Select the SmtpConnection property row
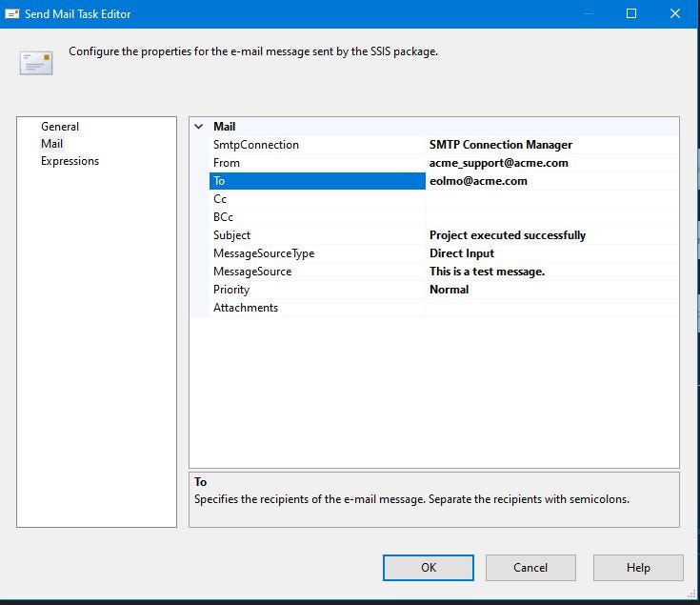 (444, 145)
